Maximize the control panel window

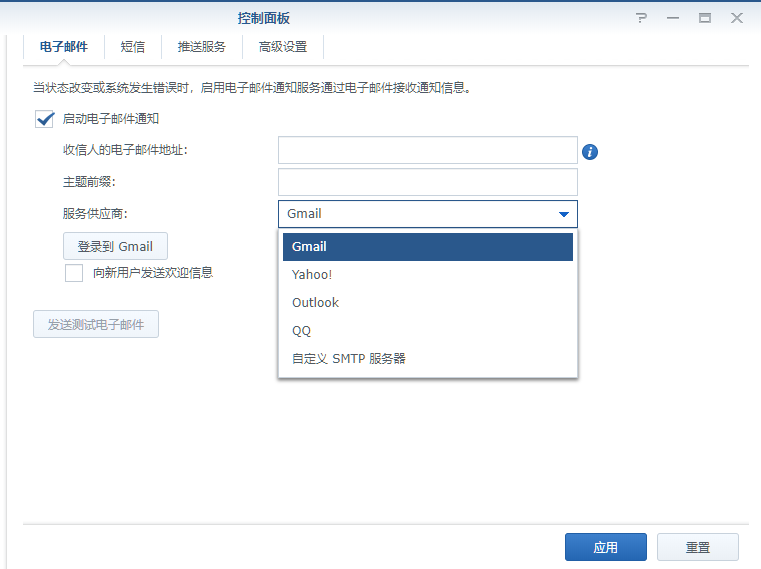705,18
